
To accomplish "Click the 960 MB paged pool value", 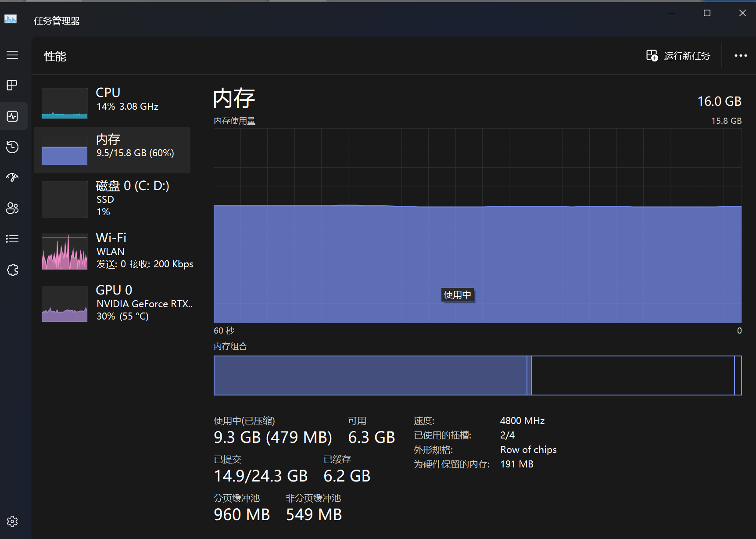I will (242, 515).
